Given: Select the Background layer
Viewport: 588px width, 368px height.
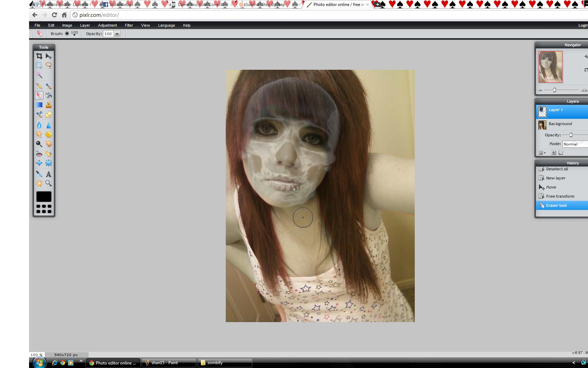Looking at the screenshot, I should [x=562, y=124].
